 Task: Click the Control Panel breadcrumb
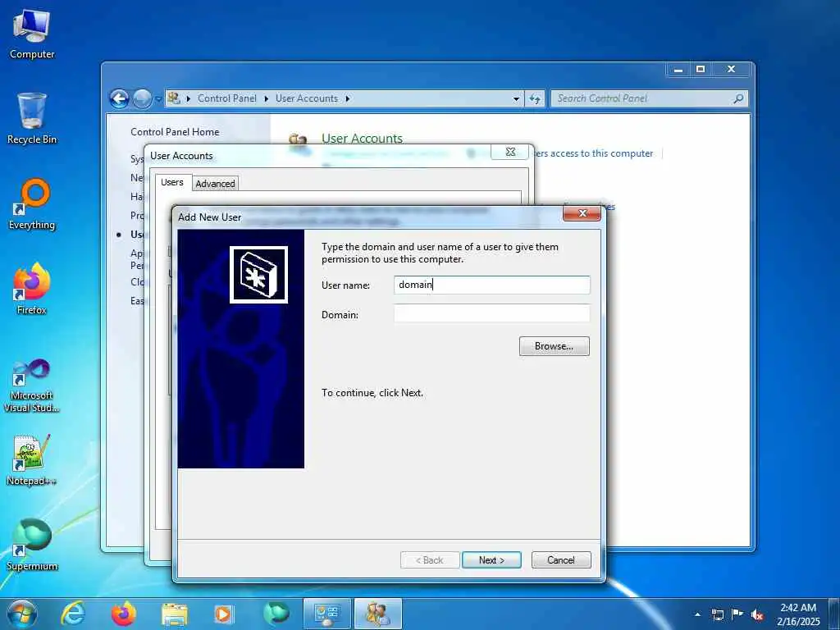pos(226,98)
